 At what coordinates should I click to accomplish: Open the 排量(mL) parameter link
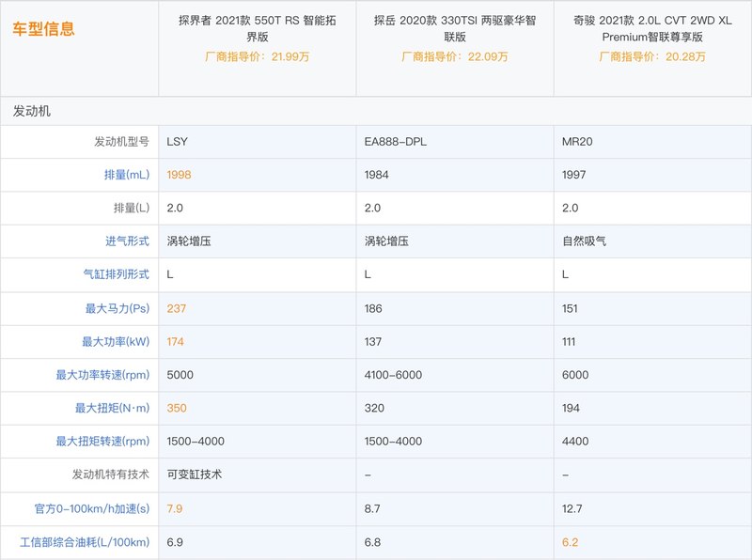pyautogui.click(x=127, y=175)
